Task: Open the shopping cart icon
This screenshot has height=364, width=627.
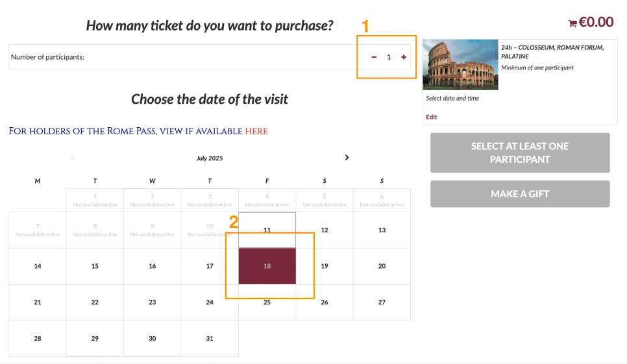Action: 572,24
